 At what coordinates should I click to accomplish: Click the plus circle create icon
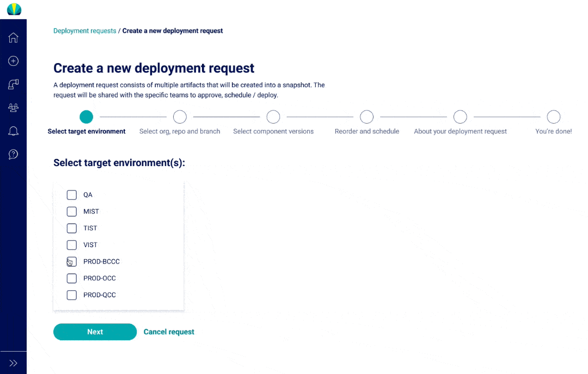(13, 61)
